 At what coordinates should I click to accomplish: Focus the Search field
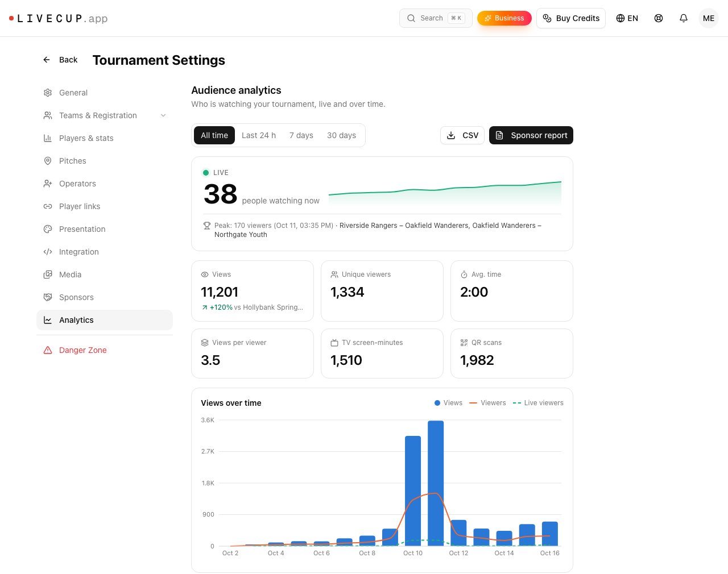(x=436, y=18)
